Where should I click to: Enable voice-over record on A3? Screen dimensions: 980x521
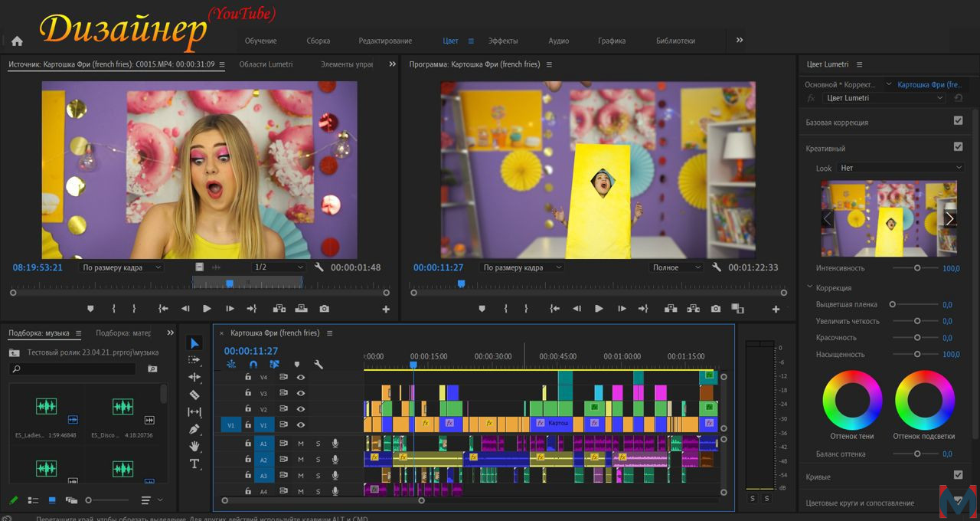335,476
